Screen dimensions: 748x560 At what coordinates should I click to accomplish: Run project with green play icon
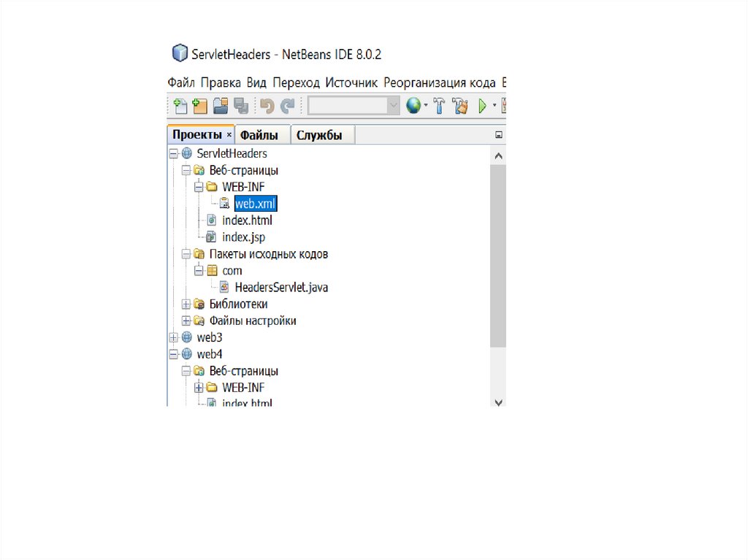[x=482, y=106]
